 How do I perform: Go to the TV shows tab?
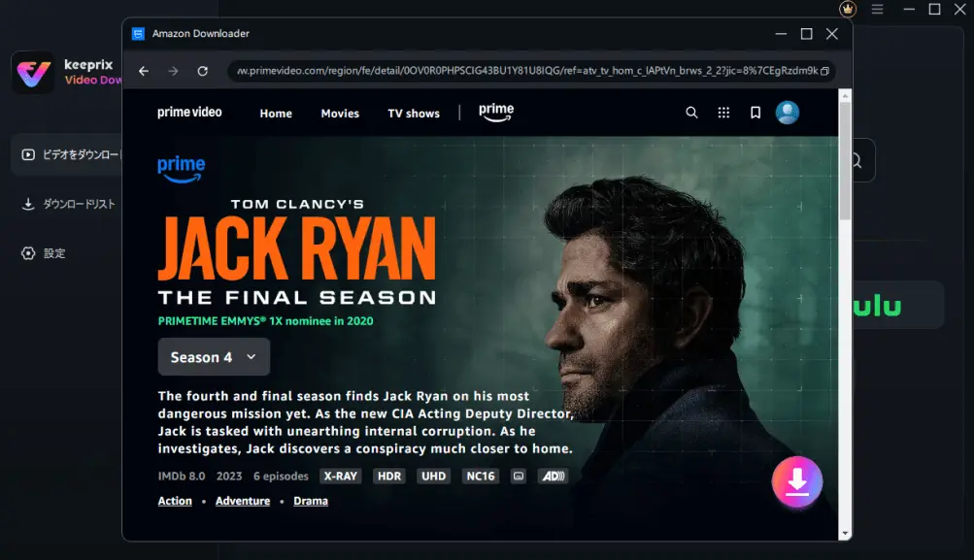point(414,114)
